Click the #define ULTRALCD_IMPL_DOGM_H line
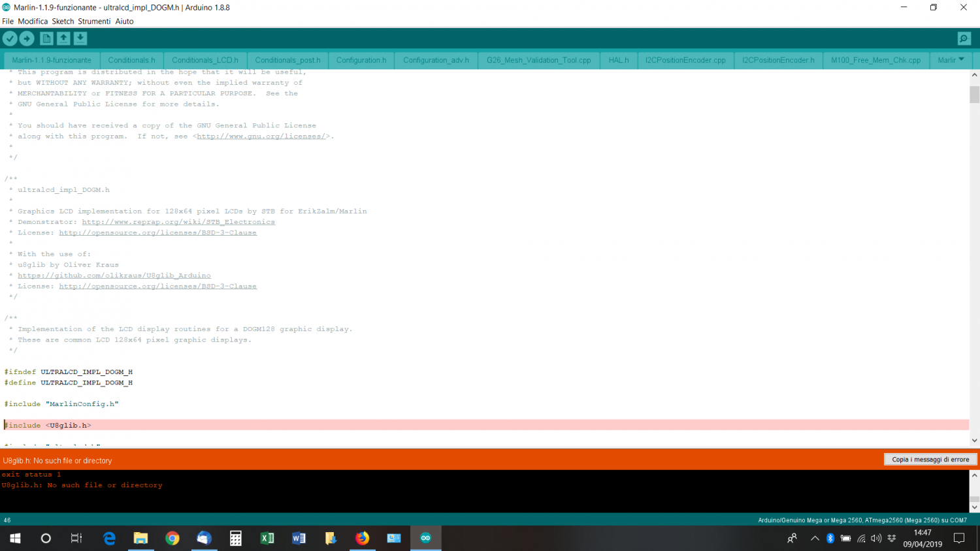980x551 pixels. tap(68, 383)
